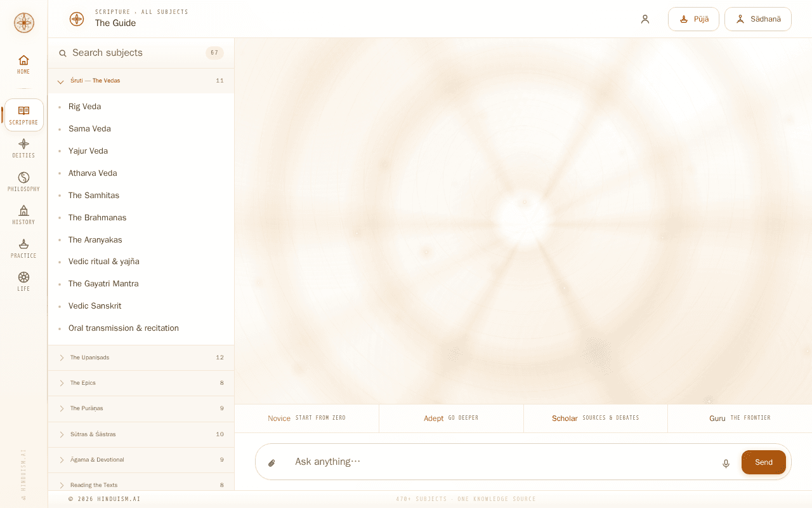Open the Scripture section icon

tap(24, 115)
